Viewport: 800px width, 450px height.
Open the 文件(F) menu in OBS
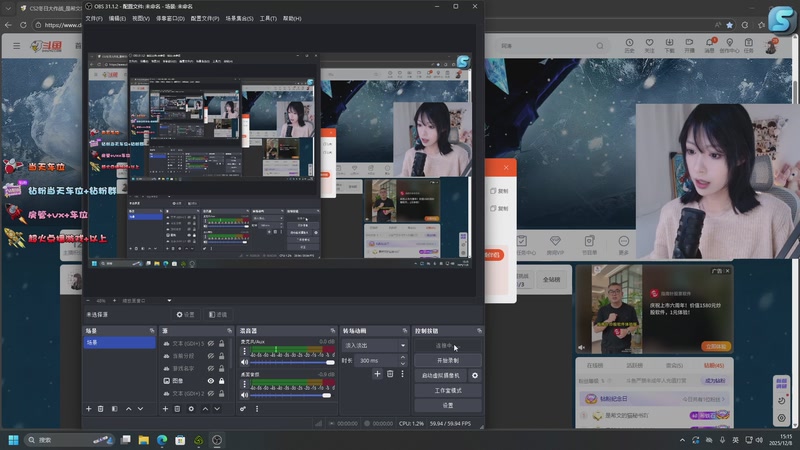(x=94, y=18)
